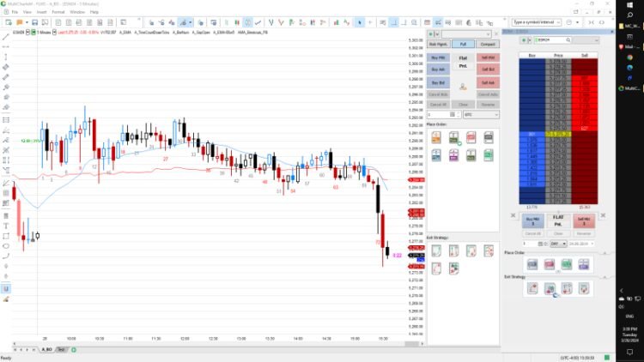Click Sell Mkt in the DOM window

point(584,220)
